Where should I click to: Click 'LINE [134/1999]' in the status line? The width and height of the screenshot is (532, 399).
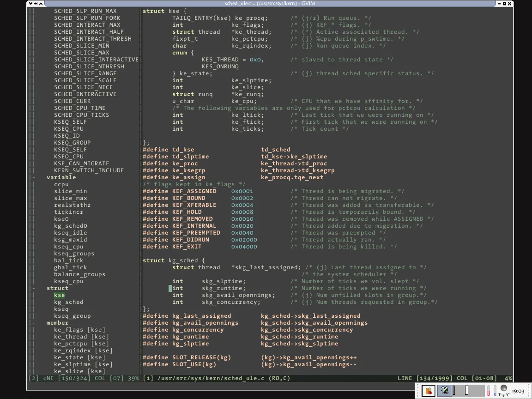pyautogui.click(x=425, y=378)
